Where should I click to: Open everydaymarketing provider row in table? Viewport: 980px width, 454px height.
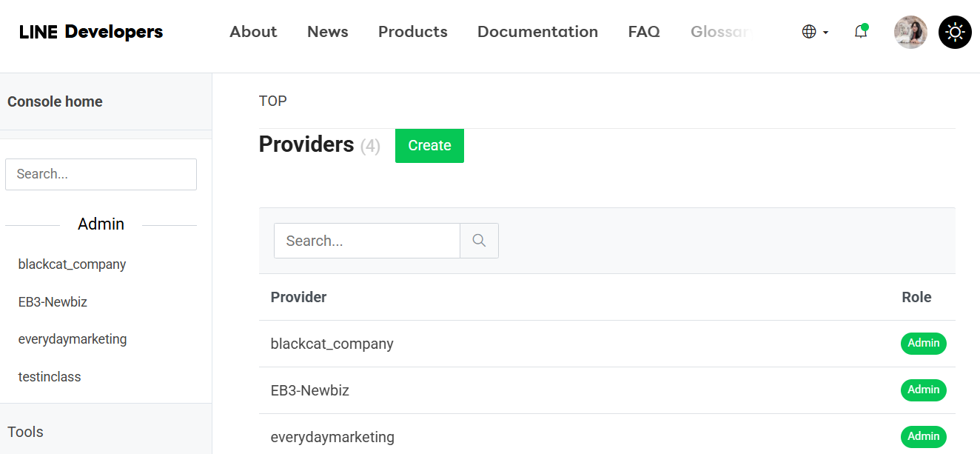click(x=607, y=435)
